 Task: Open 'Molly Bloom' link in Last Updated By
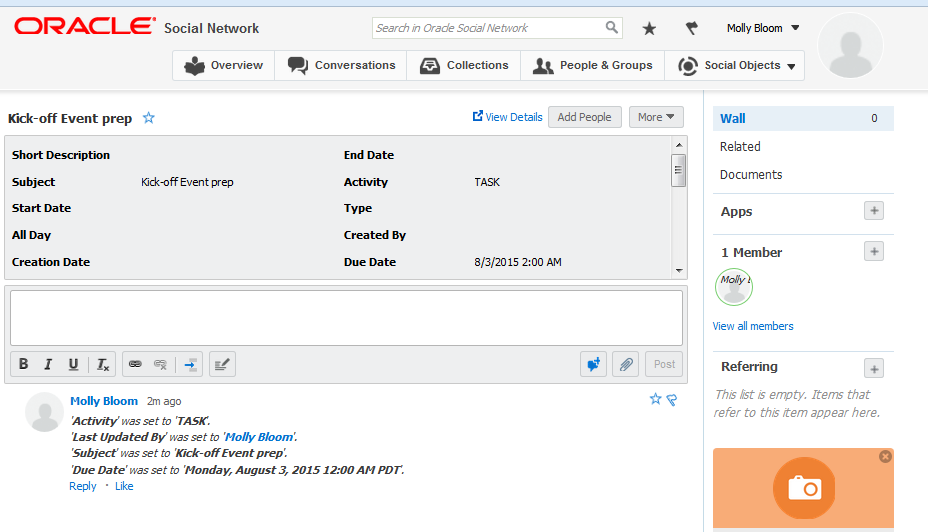coord(259,437)
